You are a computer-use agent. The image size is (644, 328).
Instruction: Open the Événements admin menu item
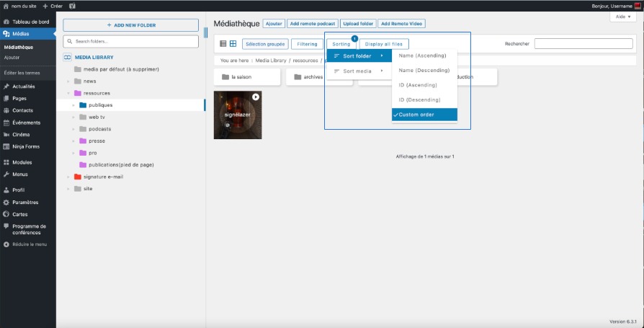[26, 123]
